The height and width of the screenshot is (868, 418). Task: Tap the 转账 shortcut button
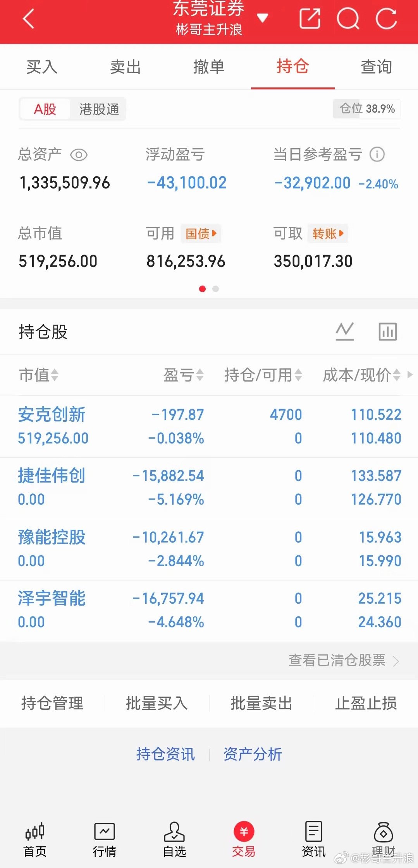[x=328, y=233]
